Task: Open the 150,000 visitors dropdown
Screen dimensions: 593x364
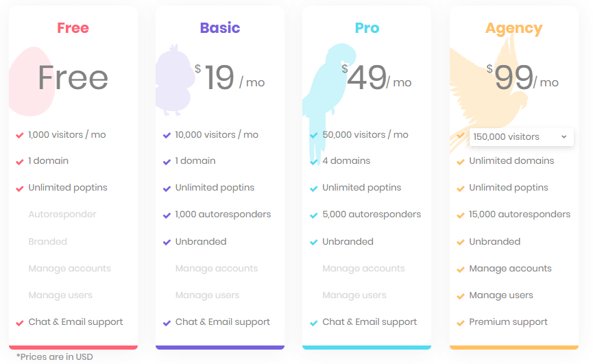Action: pos(521,137)
